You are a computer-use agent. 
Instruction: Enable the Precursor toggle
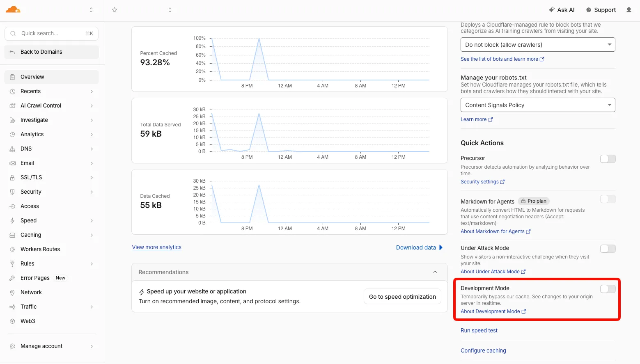(x=608, y=159)
